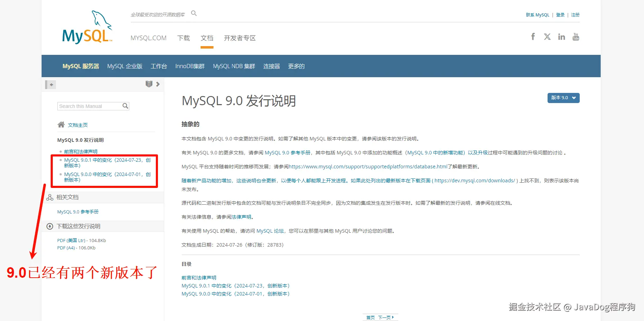Open the 更多的 menu in blue bar
644x321 pixels.
point(296,66)
